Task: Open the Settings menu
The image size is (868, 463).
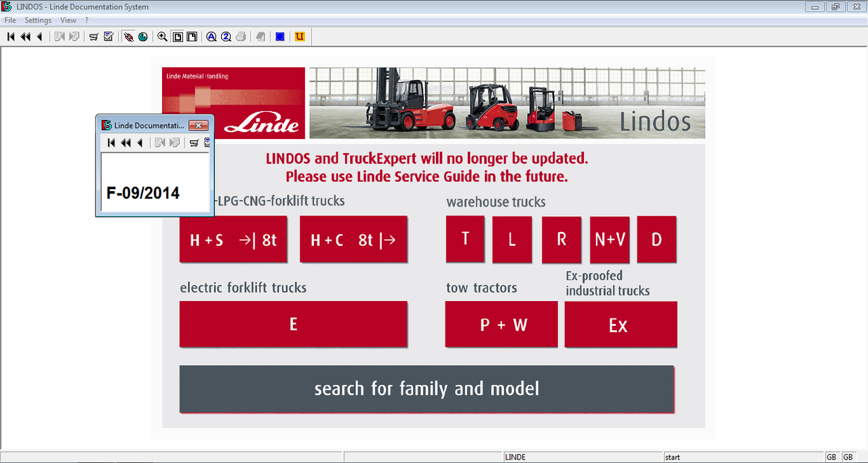Action: 38,20
